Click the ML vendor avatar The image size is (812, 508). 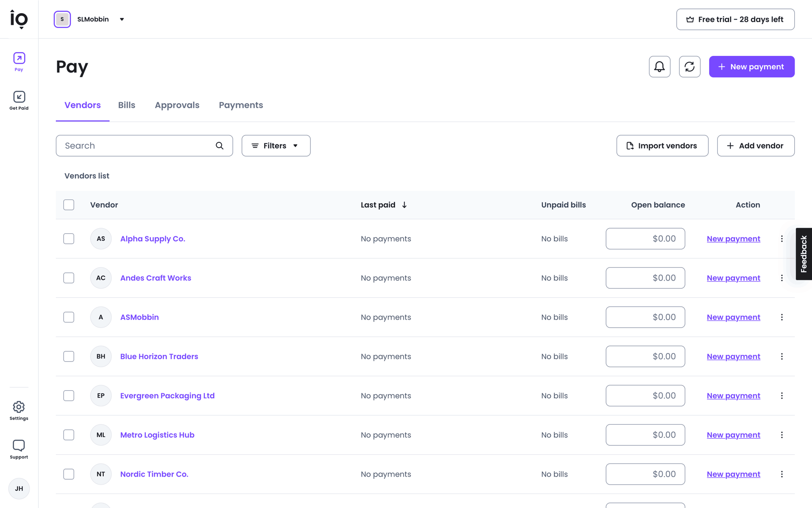click(101, 435)
